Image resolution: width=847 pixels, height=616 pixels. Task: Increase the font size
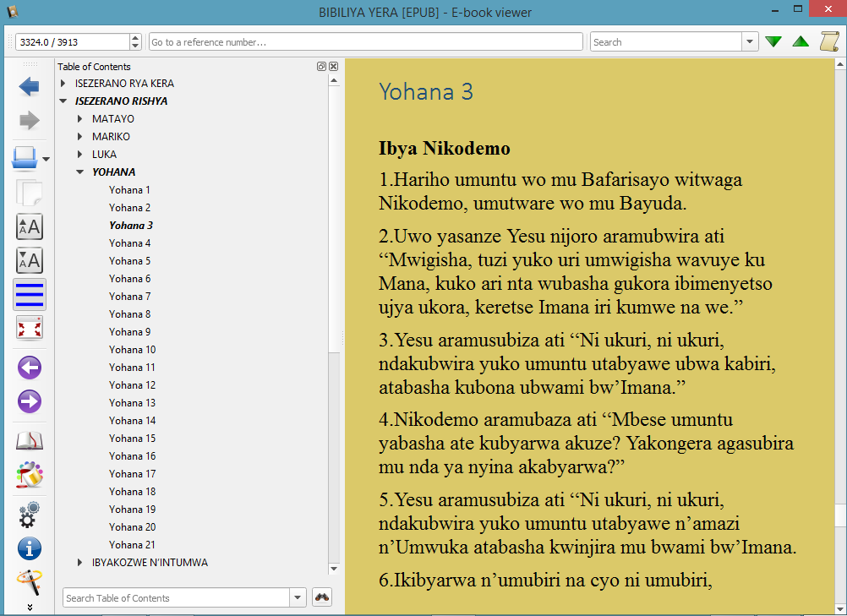coord(30,226)
